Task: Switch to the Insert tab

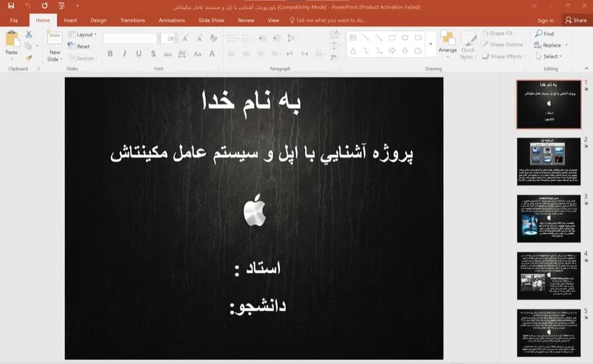Action: (x=70, y=20)
